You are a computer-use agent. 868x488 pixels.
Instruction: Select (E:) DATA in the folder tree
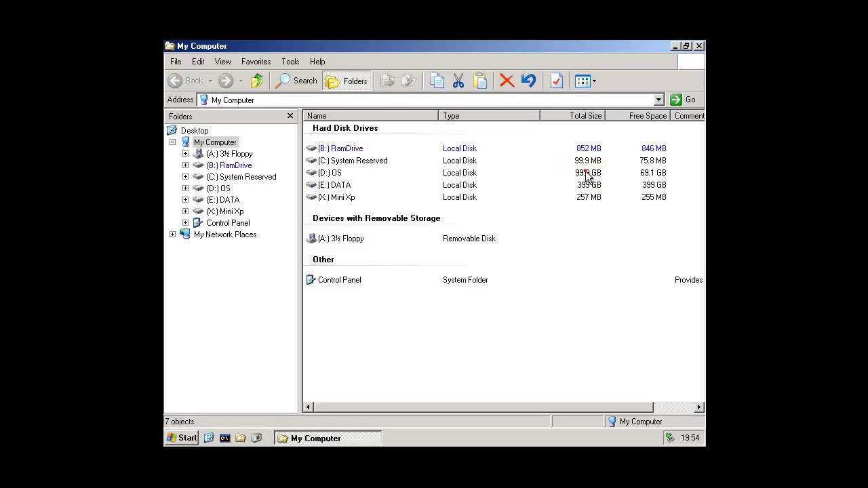[x=222, y=200]
